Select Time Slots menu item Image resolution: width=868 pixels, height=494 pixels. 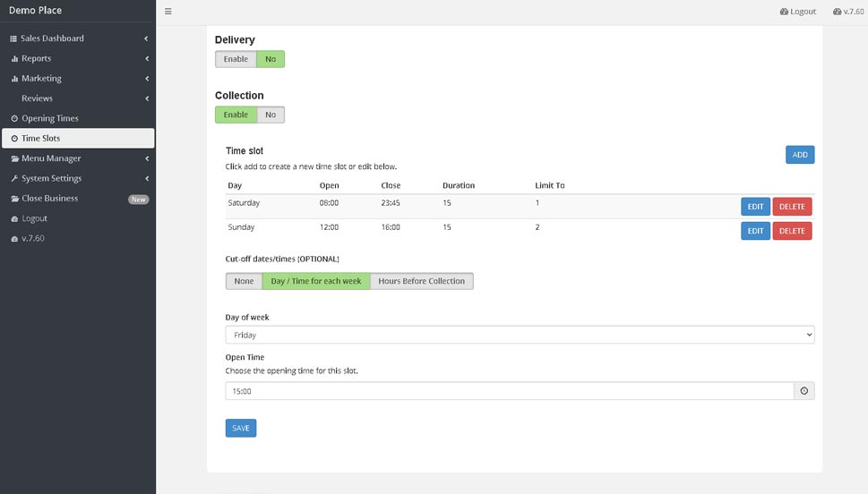78,139
